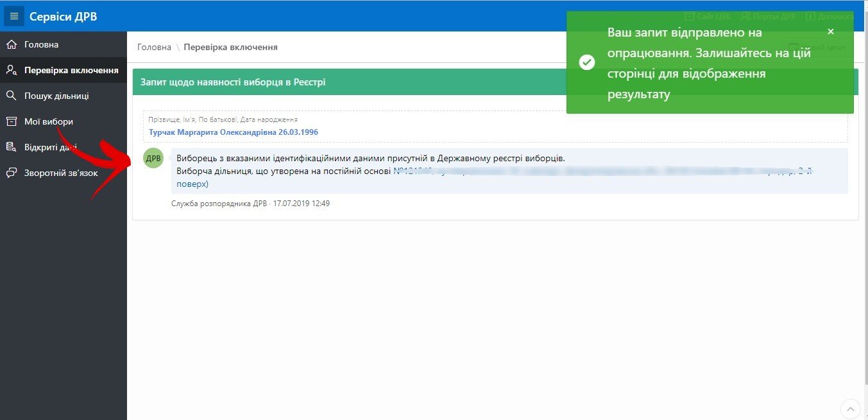Open the Зворотній зв'язок chat icon

[x=11, y=173]
